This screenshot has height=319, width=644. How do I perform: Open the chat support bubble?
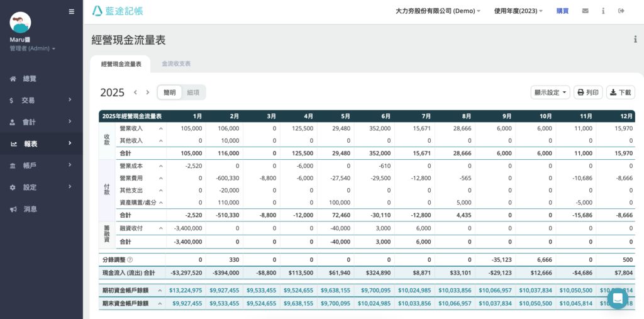pos(618,298)
